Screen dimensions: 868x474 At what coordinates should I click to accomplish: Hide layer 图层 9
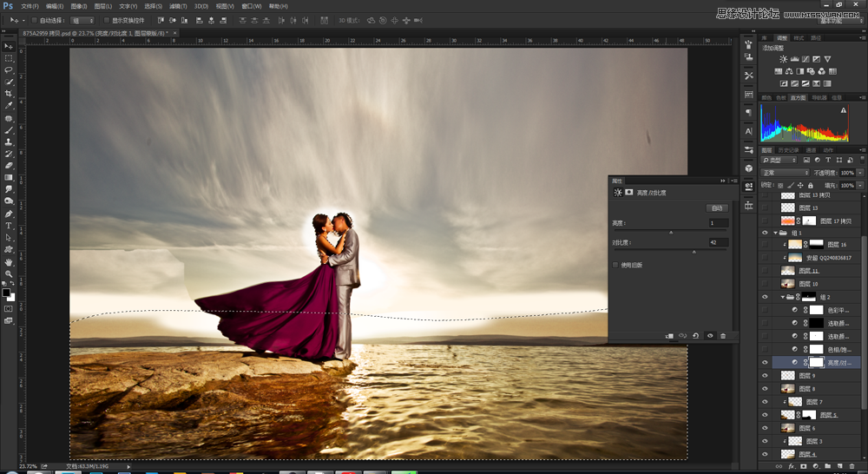(x=765, y=375)
